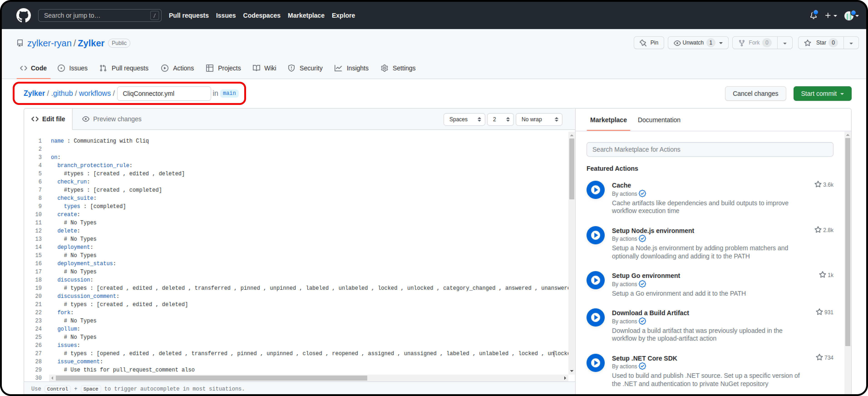Click the Download a Build Artifact icon
The image size is (868, 396).
595,317
